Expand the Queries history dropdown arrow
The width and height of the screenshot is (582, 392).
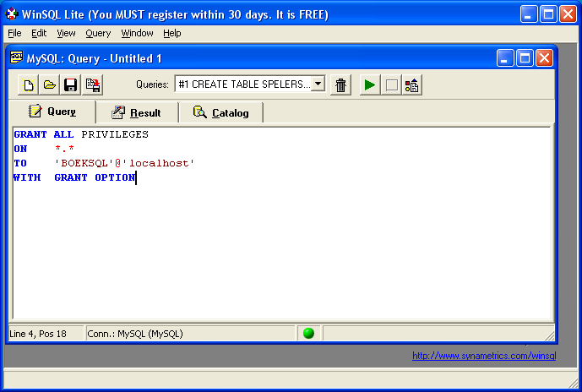click(x=318, y=84)
